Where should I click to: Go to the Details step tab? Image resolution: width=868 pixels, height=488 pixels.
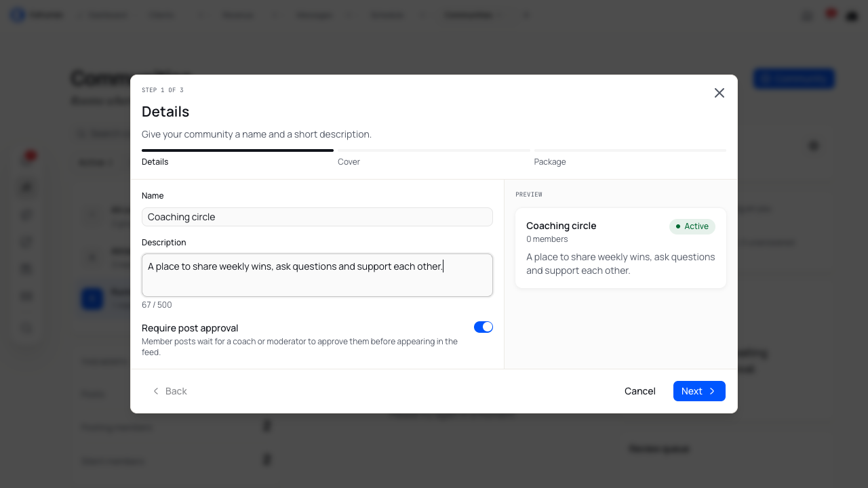point(237,158)
